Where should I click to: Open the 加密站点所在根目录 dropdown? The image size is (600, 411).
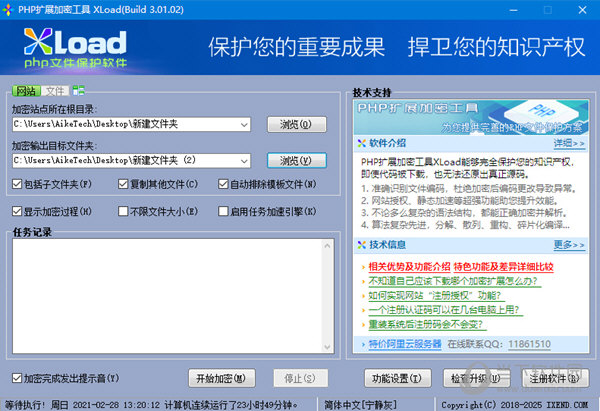(244, 124)
